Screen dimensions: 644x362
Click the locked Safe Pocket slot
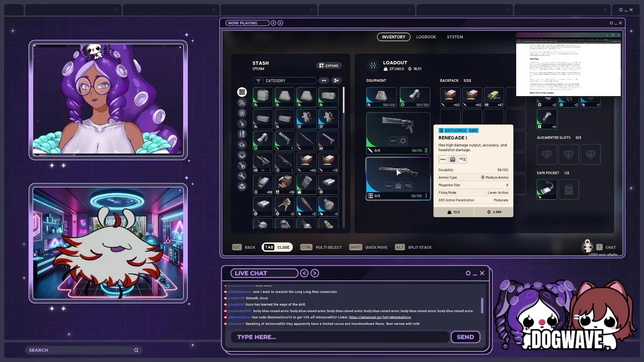coord(569,190)
